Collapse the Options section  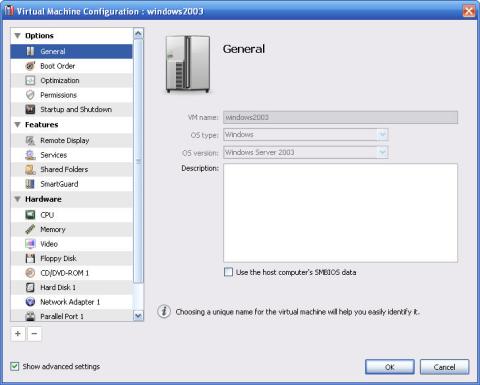coord(18,36)
